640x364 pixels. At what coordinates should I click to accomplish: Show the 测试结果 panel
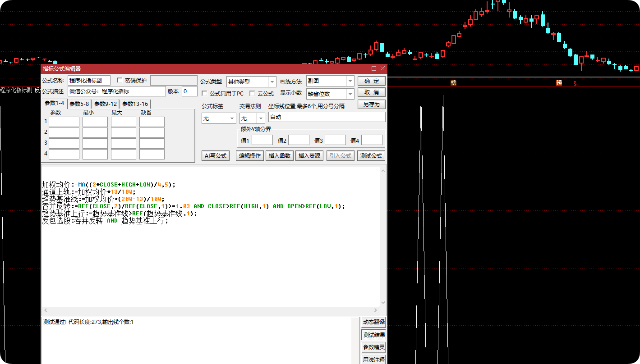374,335
